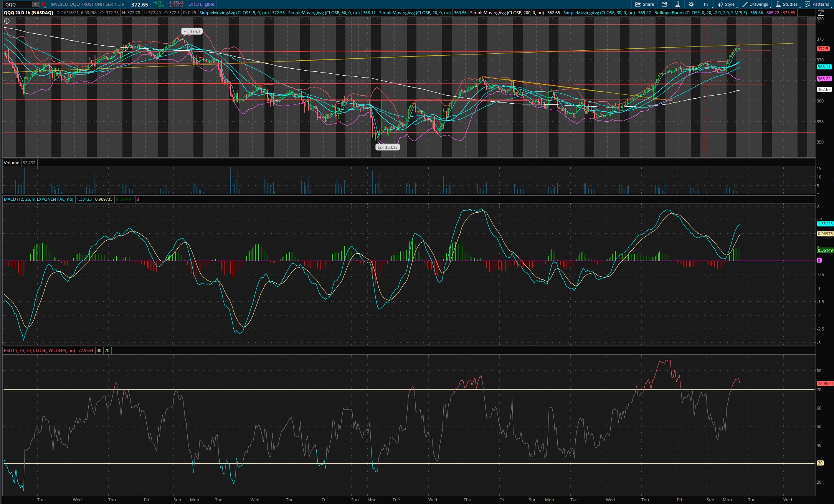The image size is (834, 504).
Task: Click the Volume value 52,232
Action: tap(29, 163)
